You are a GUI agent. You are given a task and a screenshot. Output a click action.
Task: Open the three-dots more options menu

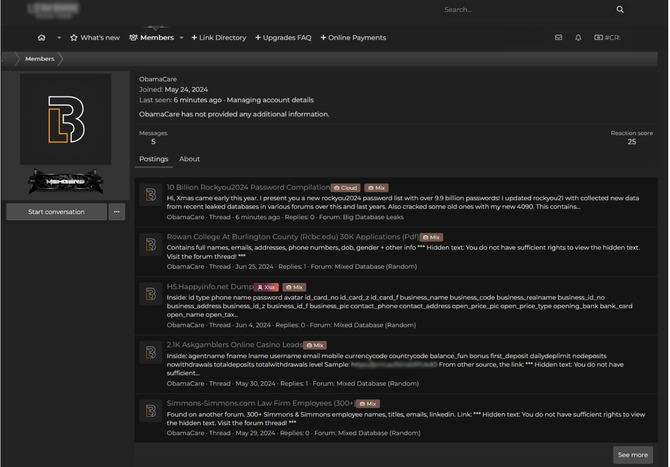117,212
